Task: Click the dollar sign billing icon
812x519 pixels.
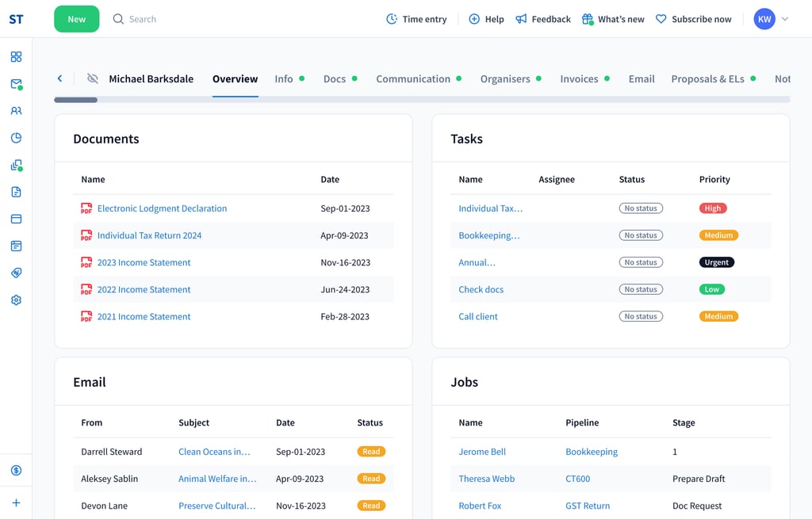Action: pyautogui.click(x=16, y=470)
